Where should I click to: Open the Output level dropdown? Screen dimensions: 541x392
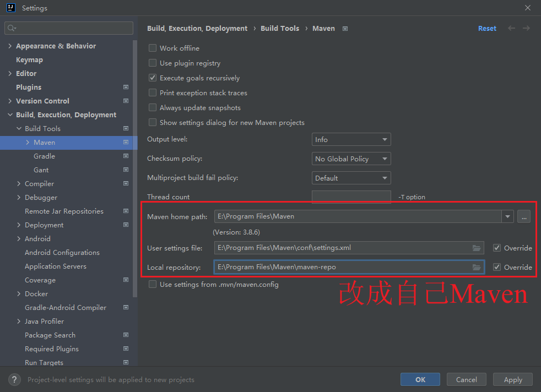[351, 139]
